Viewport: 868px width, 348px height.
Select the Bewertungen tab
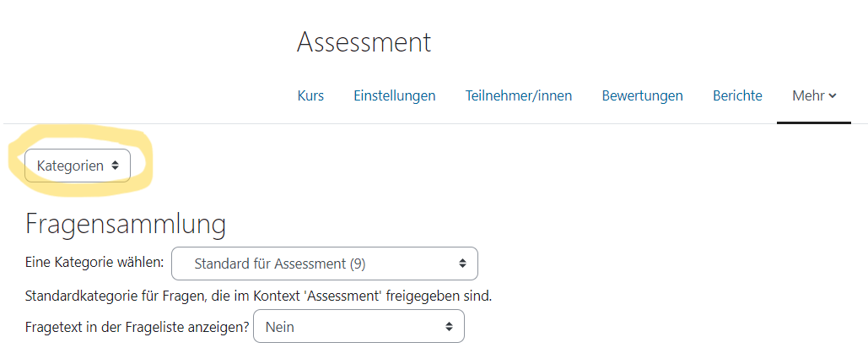tap(642, 95)
